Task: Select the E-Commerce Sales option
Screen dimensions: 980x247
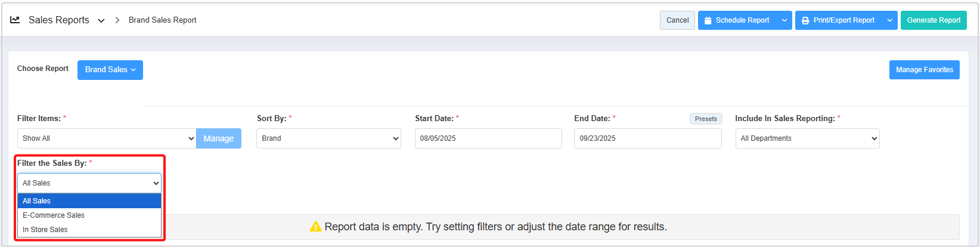Action: pyautogui.click(x=89, y=215)
